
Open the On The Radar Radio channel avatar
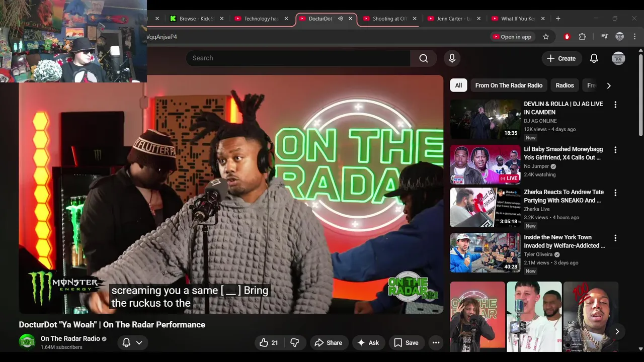(27, 342)
